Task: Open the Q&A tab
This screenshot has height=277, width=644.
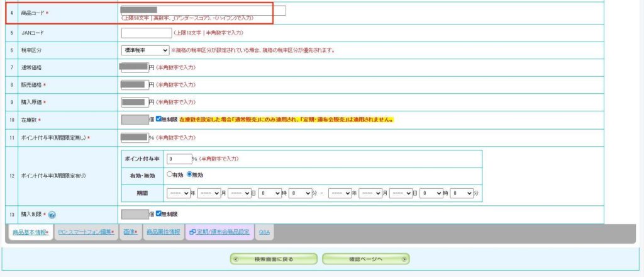Action: click(264, 232)
